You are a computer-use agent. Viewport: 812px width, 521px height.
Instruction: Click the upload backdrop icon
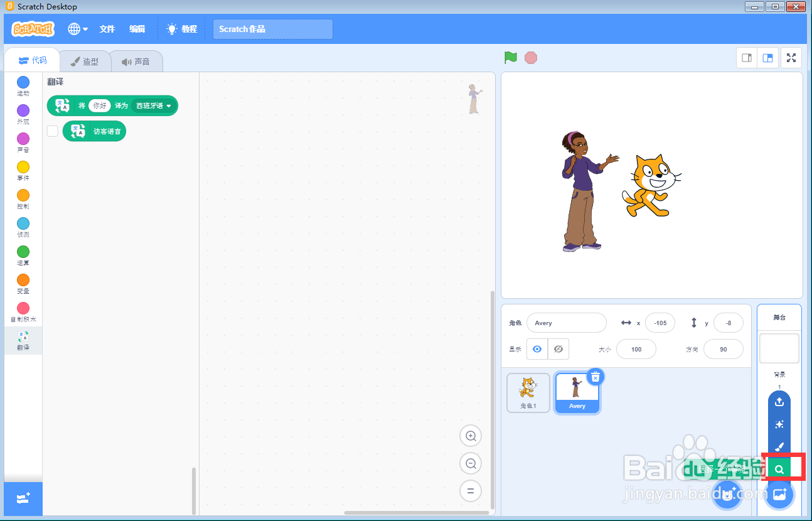[x=779, y=402]
